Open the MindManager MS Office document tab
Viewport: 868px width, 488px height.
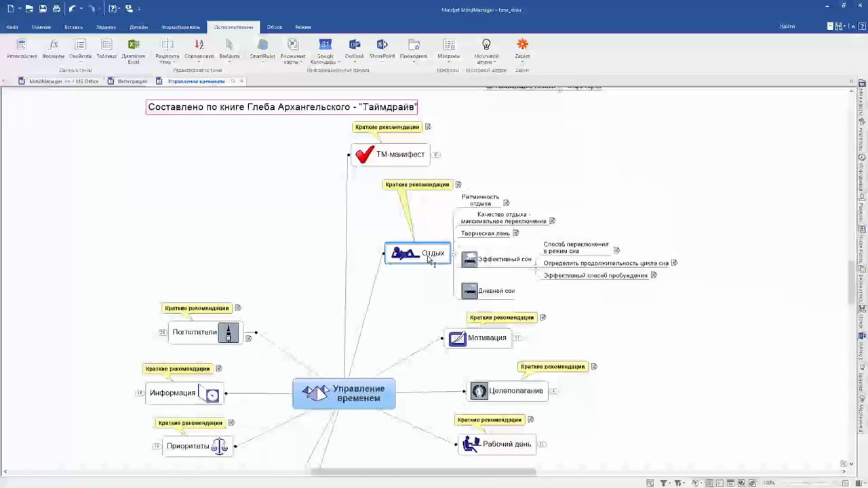pyautogui.click(x=59, y=81)
